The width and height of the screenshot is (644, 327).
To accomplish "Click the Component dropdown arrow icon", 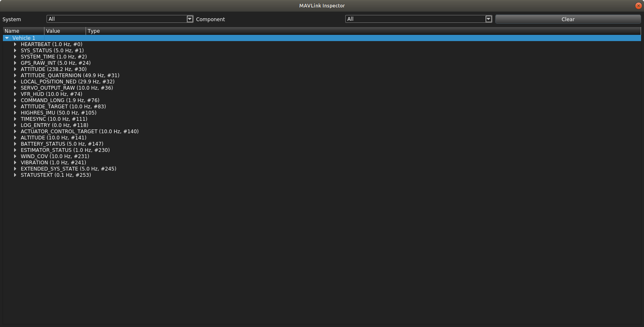I will 489,19.
